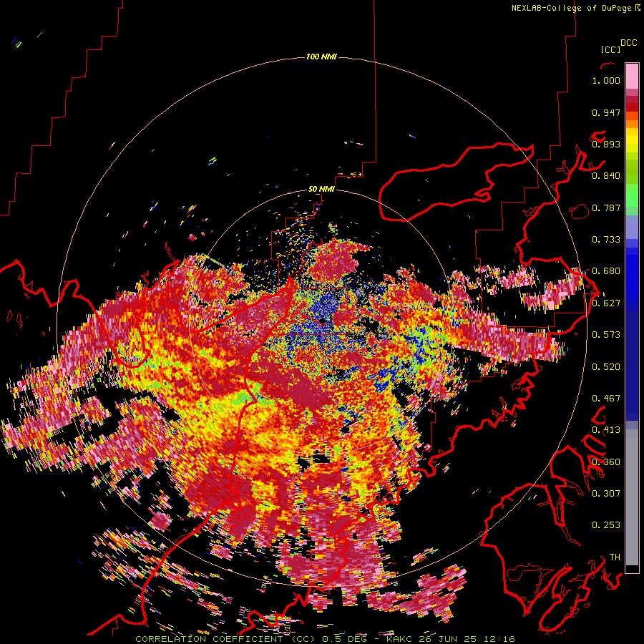Click the 0.627 legend value
Screen dimensions: 644x644
click(x=606, y=303)
